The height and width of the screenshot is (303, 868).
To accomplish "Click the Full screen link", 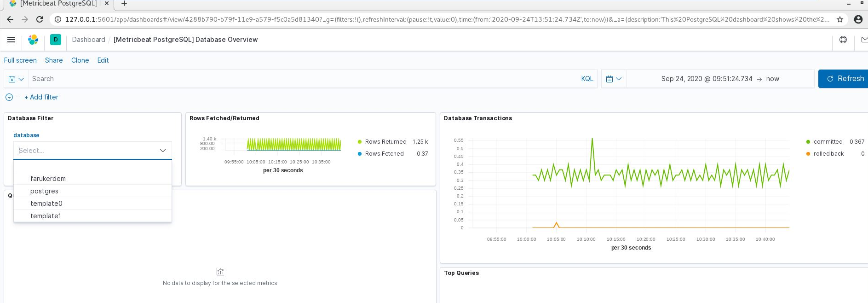I will tap(20, 60).
